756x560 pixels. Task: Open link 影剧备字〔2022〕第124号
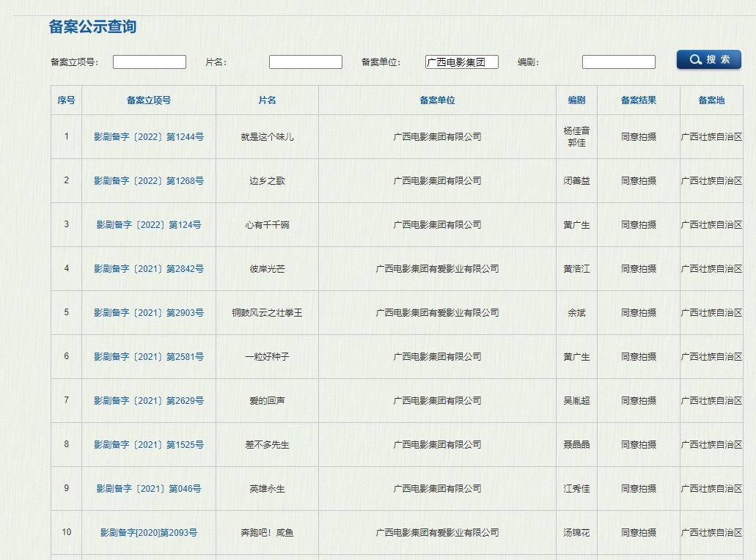pyautogui.click(x=149, y=224)
